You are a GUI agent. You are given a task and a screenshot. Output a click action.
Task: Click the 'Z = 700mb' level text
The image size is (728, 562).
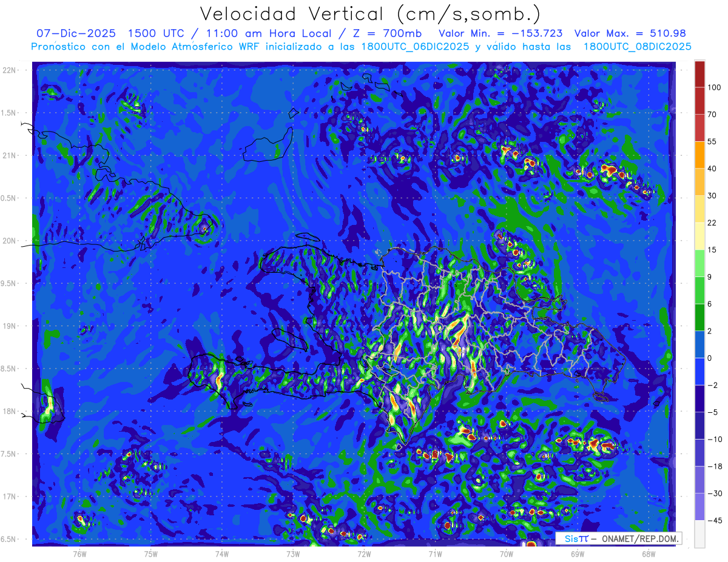click(x=388, y=33)
